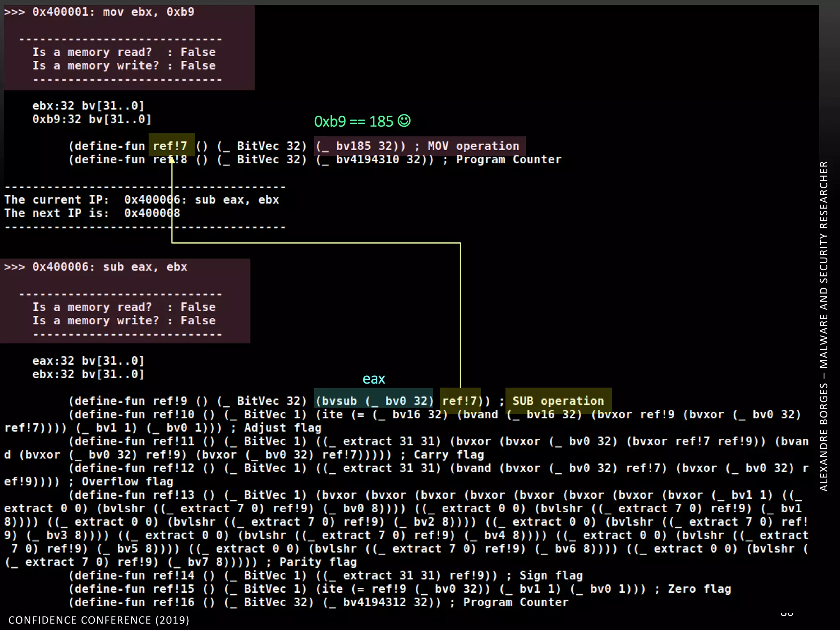Click the highlighted bvsub bv0 32 expression
Image resolution: width=840 pixels, height=630 pixels.
(374, 400)
